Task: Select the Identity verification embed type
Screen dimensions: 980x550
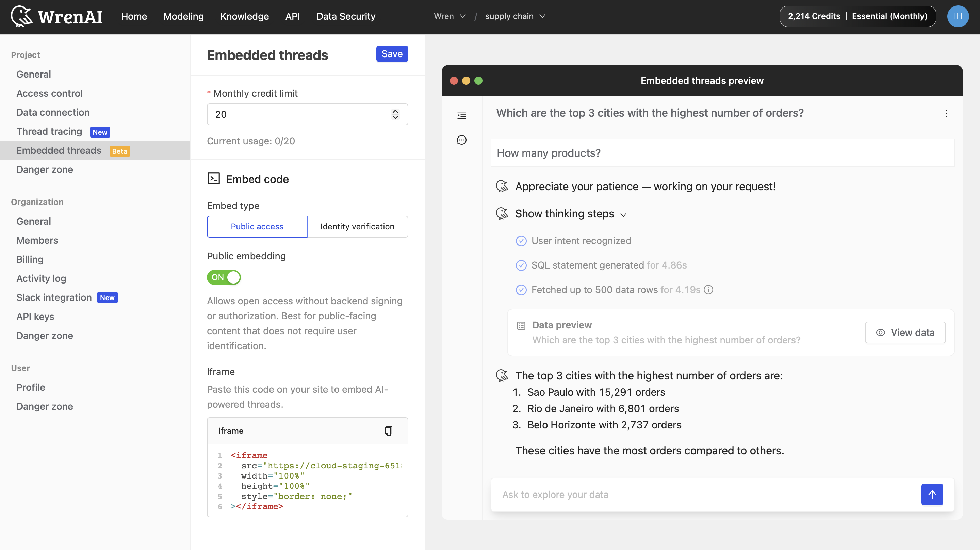Action: pyautogui.click(x=358, y=226)
